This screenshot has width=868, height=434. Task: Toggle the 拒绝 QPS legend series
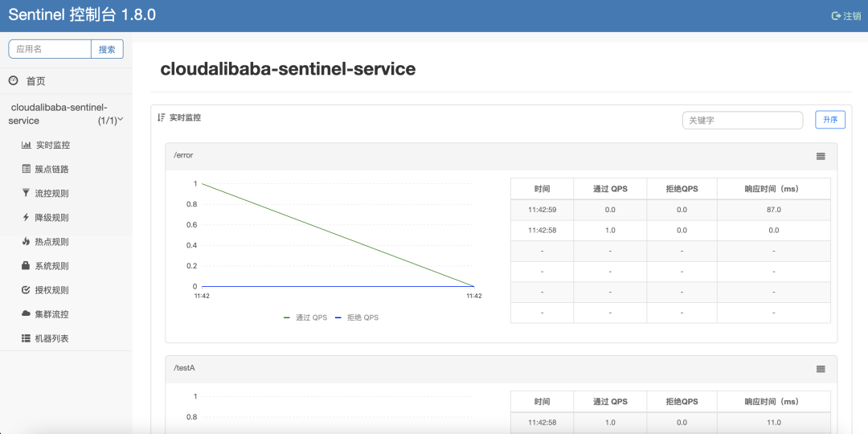click(357, 317)
